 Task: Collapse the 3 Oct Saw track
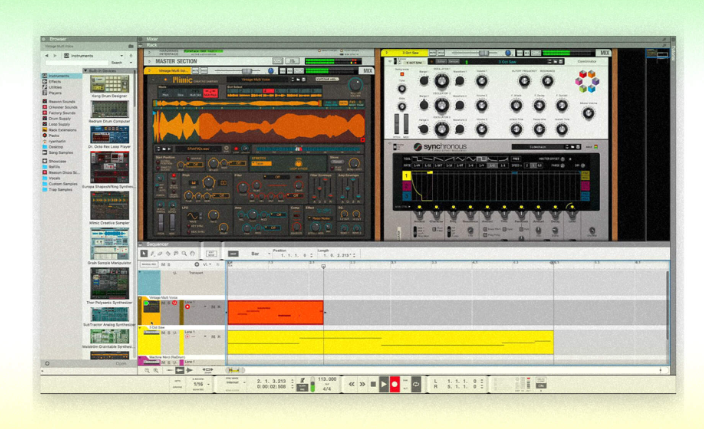(140, 328)
